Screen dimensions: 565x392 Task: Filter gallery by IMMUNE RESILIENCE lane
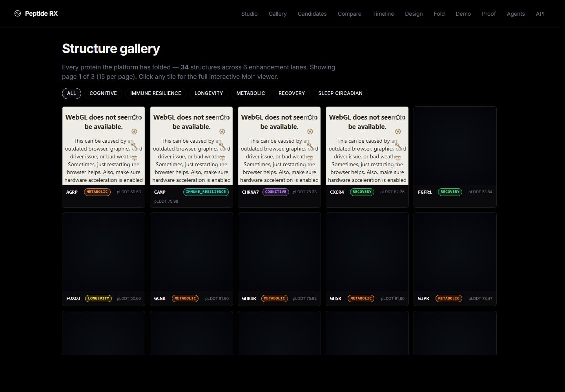(156, 93)
